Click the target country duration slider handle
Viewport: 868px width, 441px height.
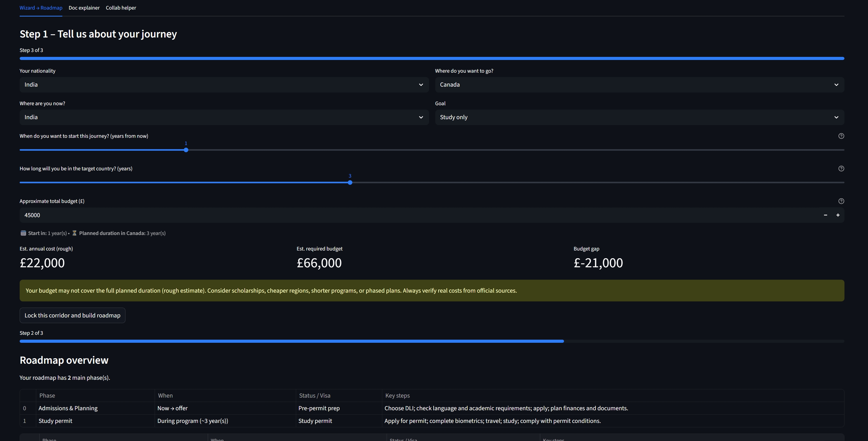[350, 183]
